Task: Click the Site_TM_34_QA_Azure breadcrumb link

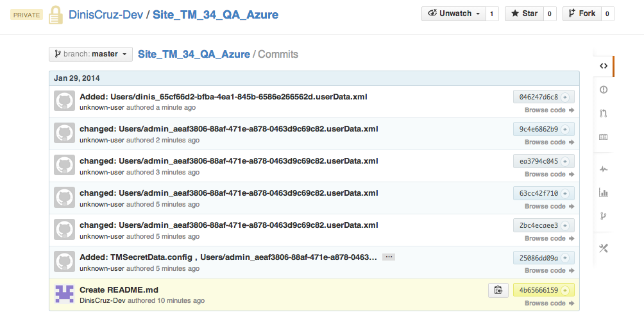Action: click(x=194, y=55)
